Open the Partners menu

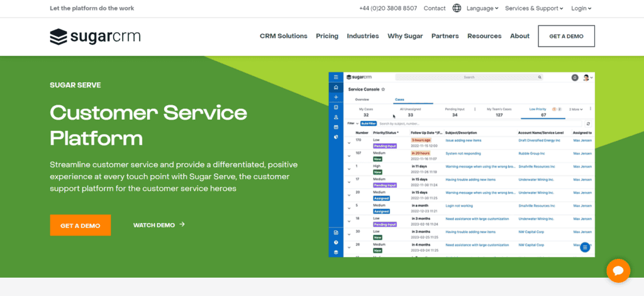(x=445, y=36)
